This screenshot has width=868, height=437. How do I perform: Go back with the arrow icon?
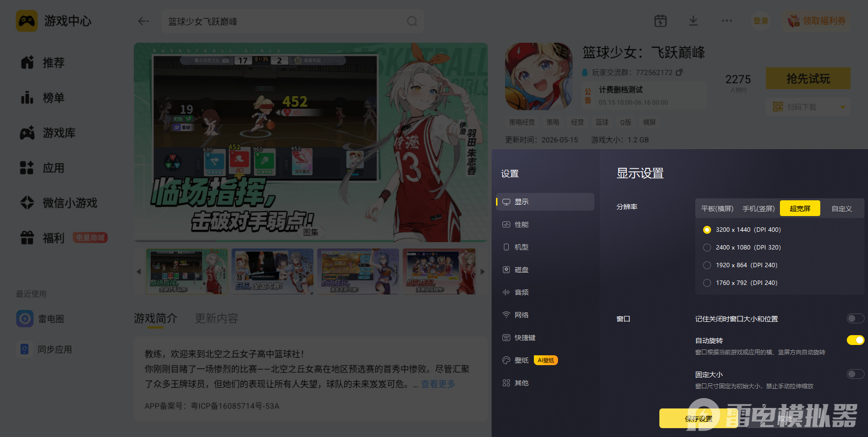[x=143, y=21]
